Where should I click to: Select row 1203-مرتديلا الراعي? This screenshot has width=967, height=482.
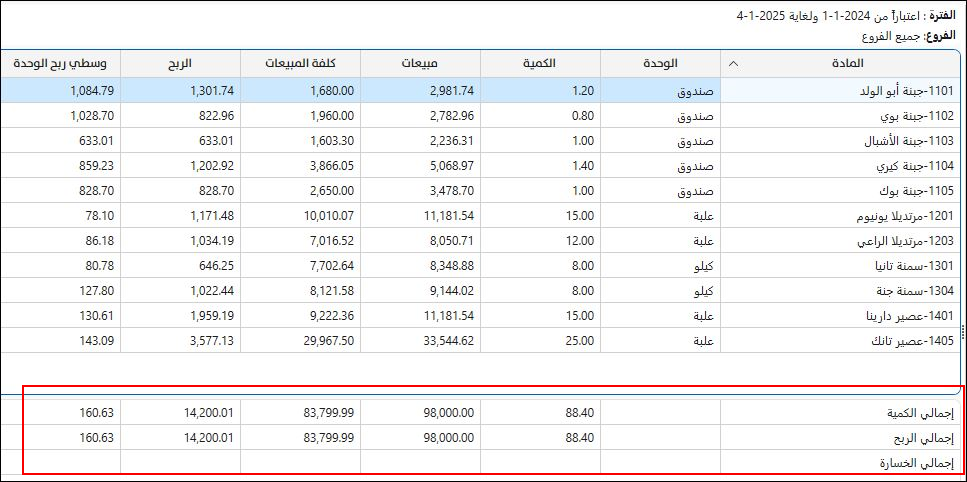click(x=480, y=240)
